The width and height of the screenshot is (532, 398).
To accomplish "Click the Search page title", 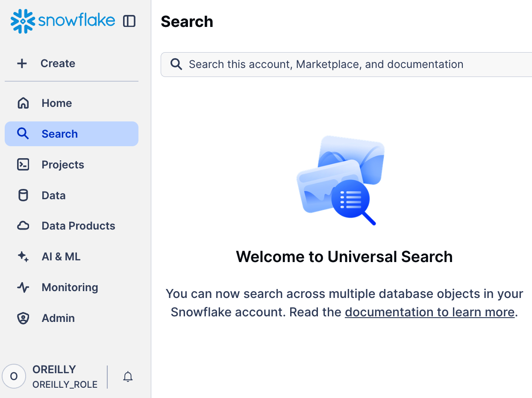I will 187,22.
